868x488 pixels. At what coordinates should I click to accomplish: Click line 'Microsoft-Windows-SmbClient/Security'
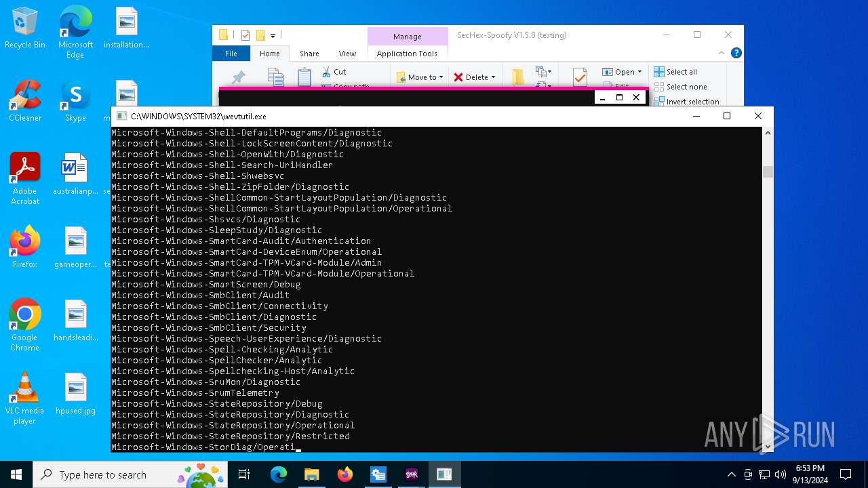click(209, 328)
